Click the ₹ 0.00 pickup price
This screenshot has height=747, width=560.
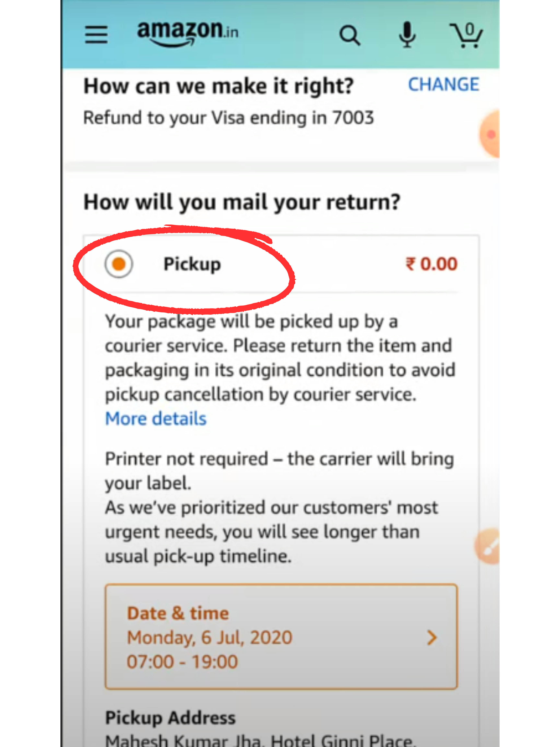click(x=431, y=264)
